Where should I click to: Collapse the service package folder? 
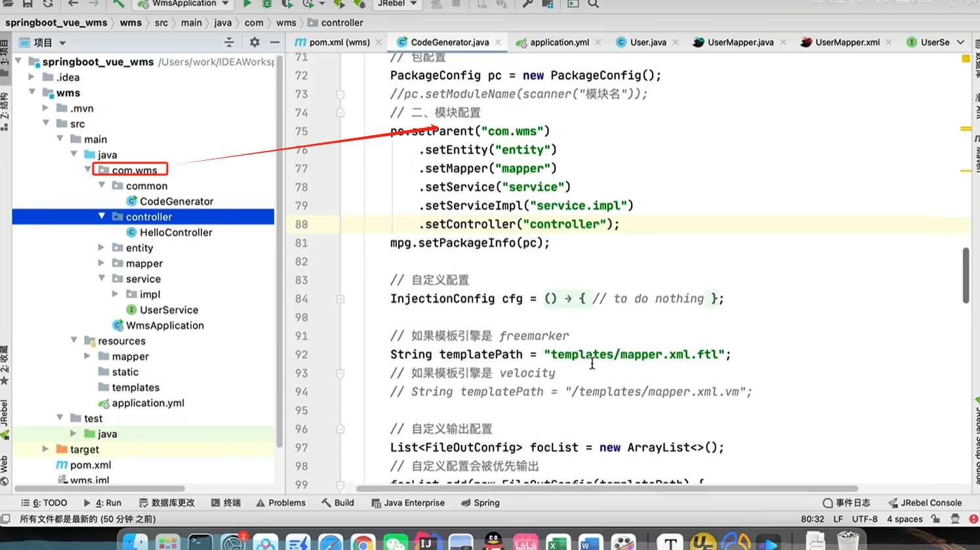(x=102, y=279)
